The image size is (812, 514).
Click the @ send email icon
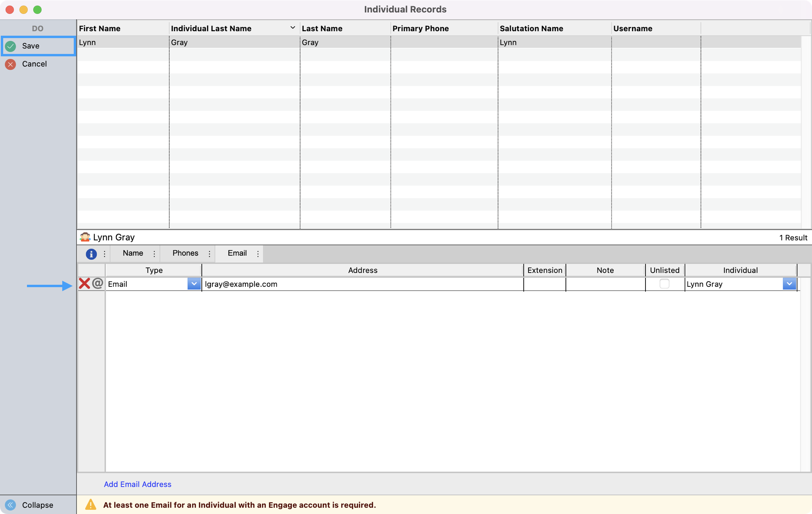[98, 284]
